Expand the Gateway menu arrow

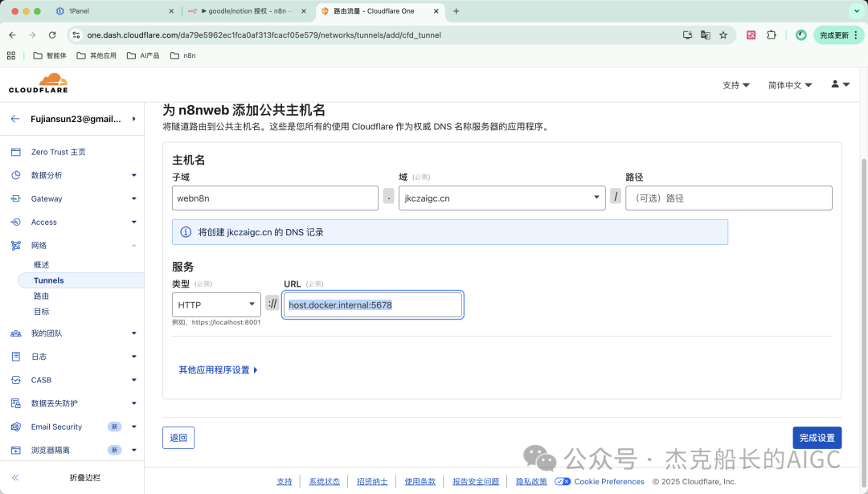(134, 198)
